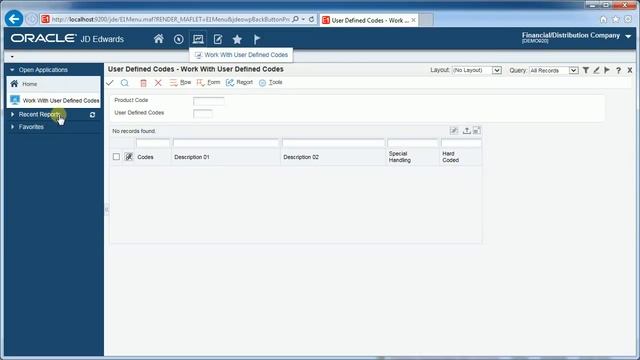Click the Find magnifier toolbar icon
Image resolution: width=640 pixels, height=360 pixels.
[x=124, y=83]
